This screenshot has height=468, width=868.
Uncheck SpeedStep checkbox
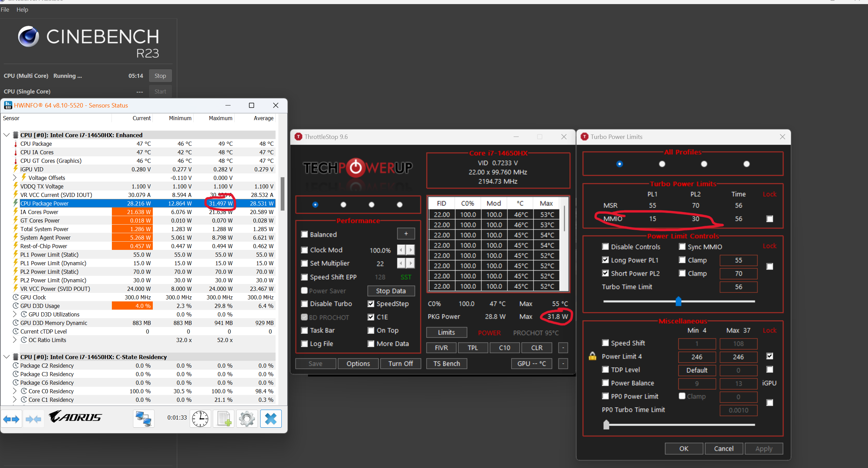371,304
